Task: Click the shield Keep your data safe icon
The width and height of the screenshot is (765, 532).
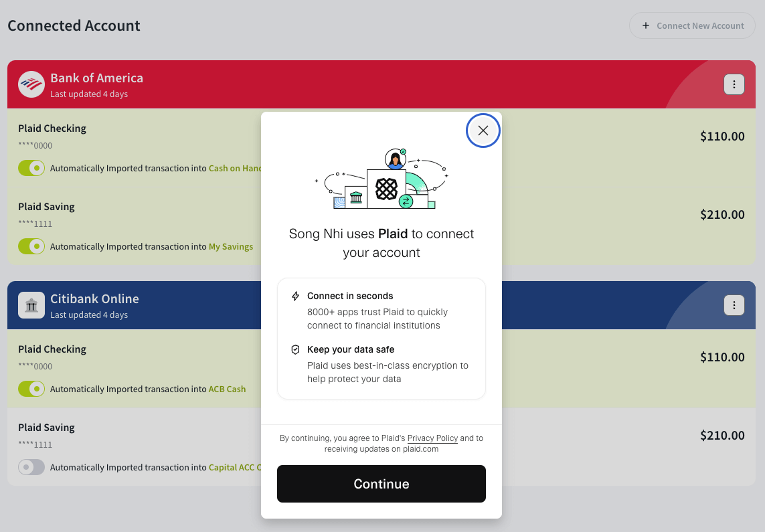Action: coord(295,349)
